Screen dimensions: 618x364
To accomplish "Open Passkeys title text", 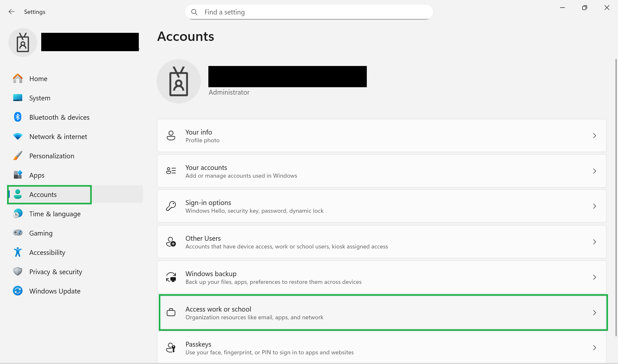I will tap(198, 344).
